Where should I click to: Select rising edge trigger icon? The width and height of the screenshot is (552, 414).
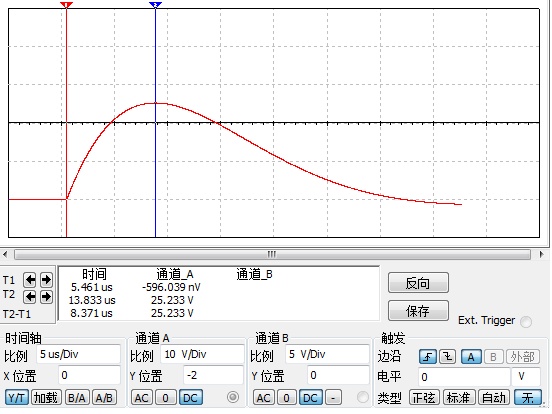428,357
